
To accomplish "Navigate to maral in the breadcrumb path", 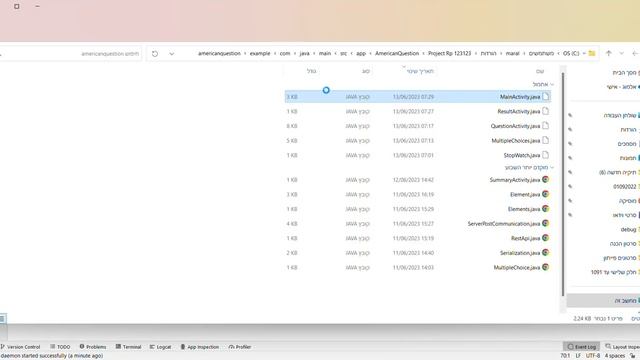I will coord(513,53).
